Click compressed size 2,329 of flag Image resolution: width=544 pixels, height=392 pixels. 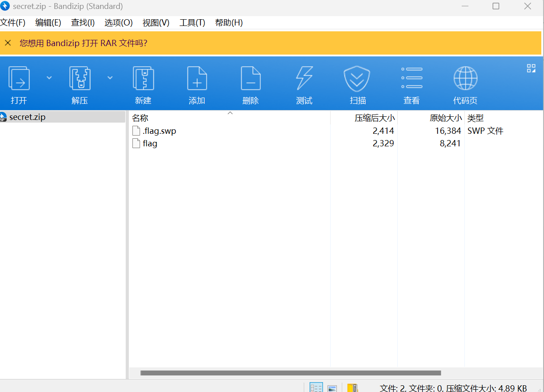coord(383,144)
